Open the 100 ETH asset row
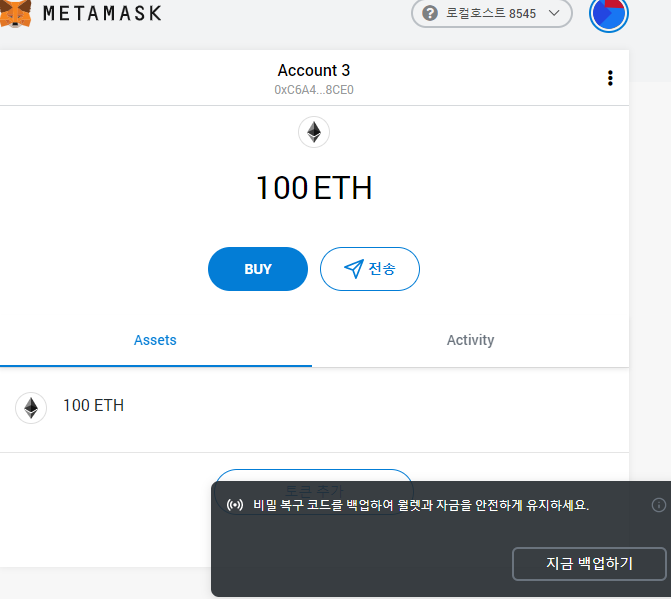 [315, 409]
